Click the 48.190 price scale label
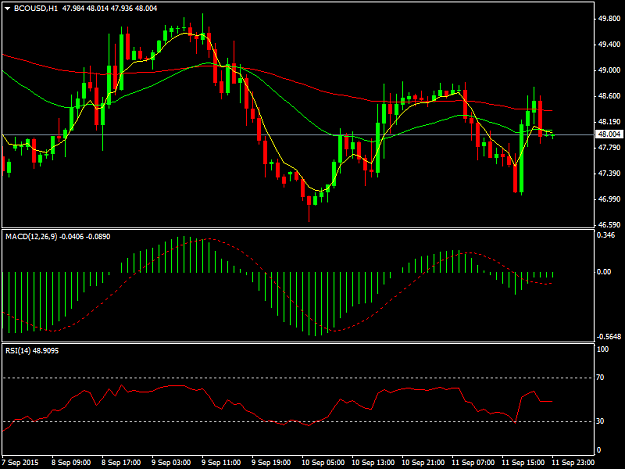Viewport: 625px width, 469px height. tap(609, 122)
